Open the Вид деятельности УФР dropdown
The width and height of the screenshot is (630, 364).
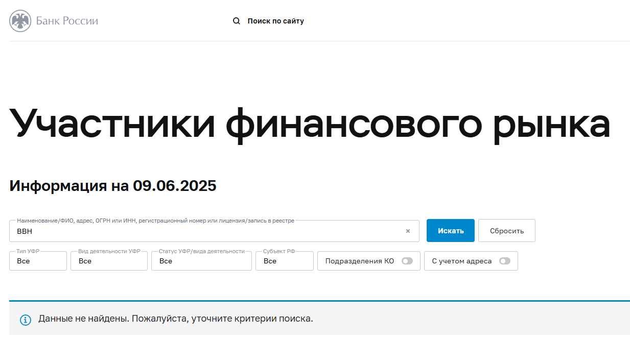(x=109, y=261)
